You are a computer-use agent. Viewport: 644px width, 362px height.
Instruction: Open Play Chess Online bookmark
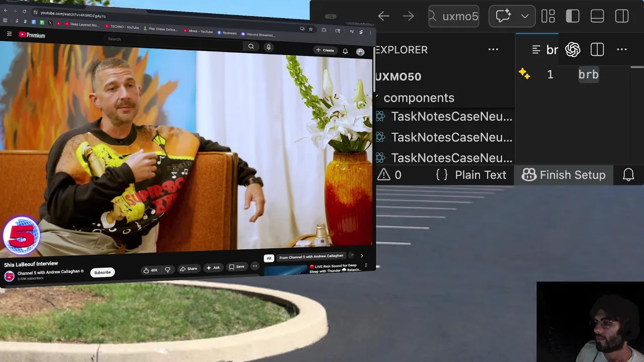pyautogui.click(x=161, y=29)
